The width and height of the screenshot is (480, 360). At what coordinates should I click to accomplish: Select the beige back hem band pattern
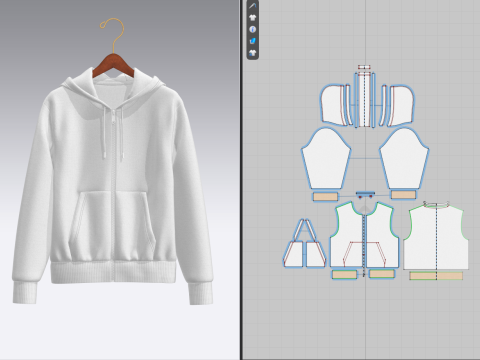(x=436, y=276)
